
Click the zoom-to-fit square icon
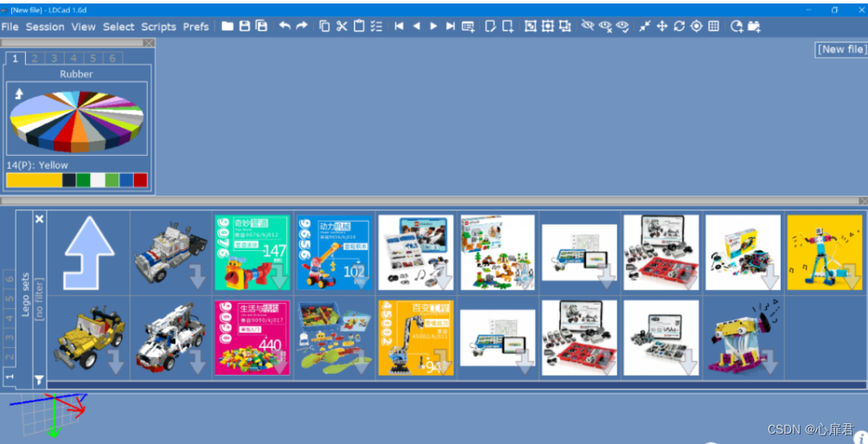530,26
